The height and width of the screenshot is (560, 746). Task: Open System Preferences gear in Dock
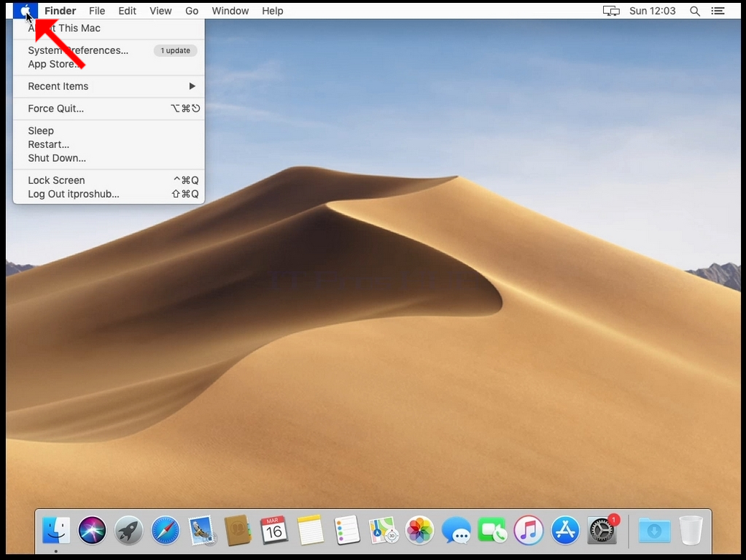pos(602,530)
